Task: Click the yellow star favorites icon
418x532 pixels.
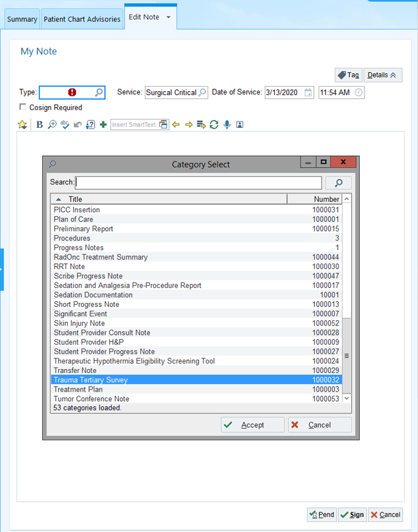Action: 22,125
